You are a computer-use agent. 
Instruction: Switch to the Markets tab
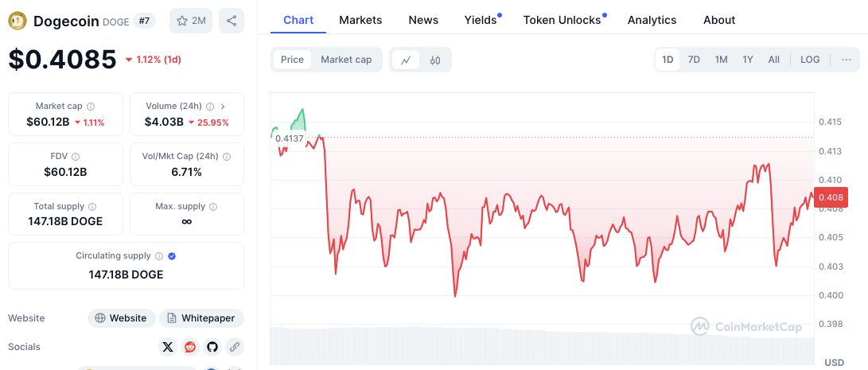click(x=360, y=21)
